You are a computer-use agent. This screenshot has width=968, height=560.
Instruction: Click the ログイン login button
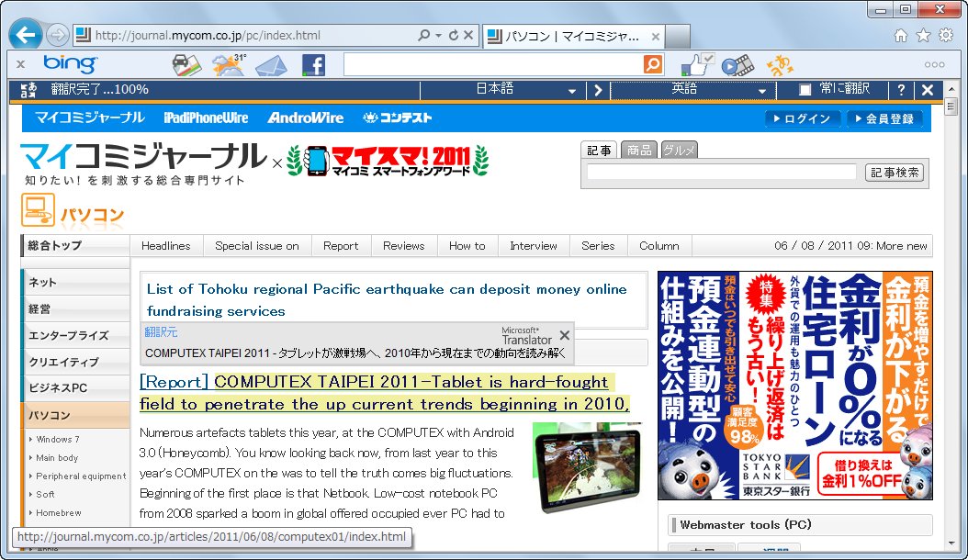click(x=803, y=118)
